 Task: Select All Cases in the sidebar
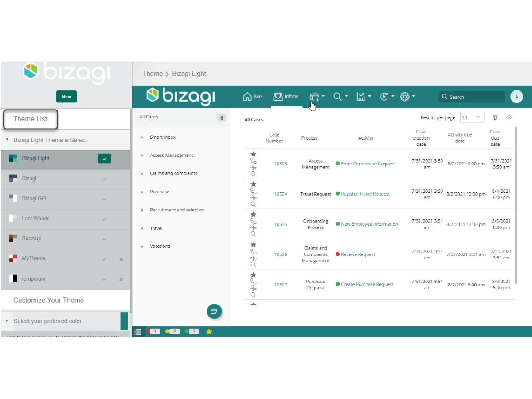pos(181,117)
